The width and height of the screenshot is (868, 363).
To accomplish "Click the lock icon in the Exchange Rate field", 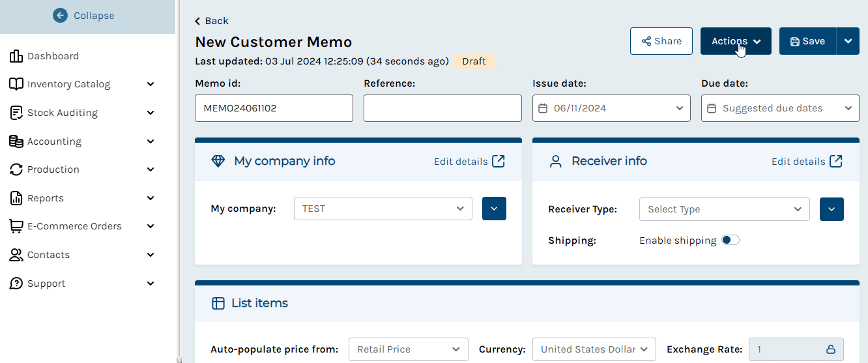I will (x=831, y=349).
